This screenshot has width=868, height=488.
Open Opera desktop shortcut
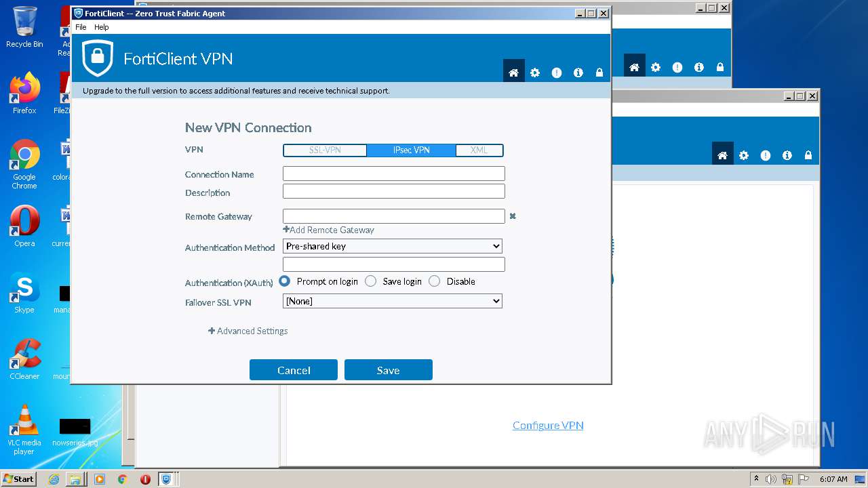24,226
